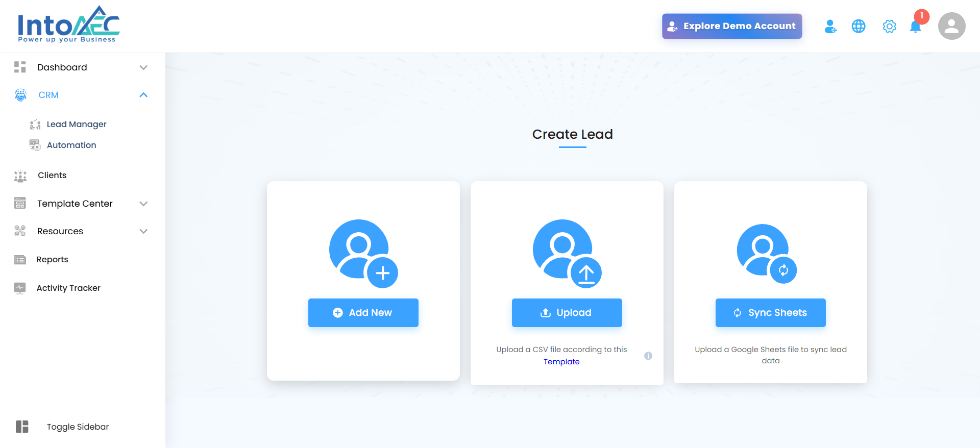Open the notifications bell
980x448 pixels.
pos(916,27)
